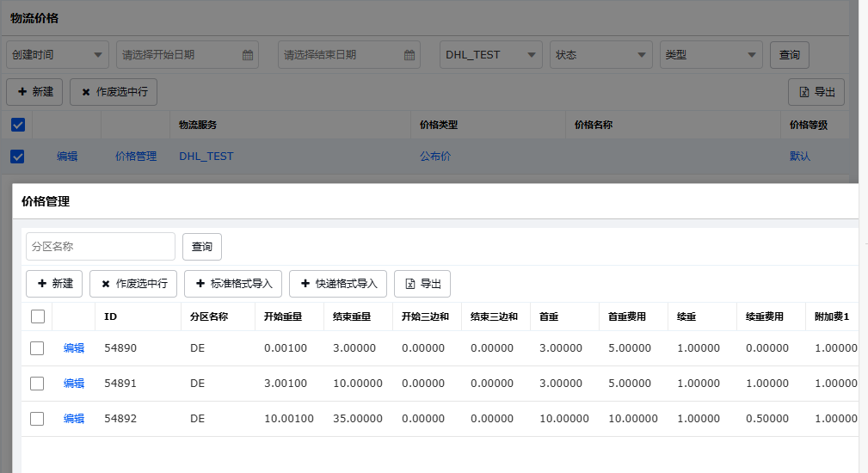
Task: Click the ID cell 54892
Action: (x=120, y=419)
